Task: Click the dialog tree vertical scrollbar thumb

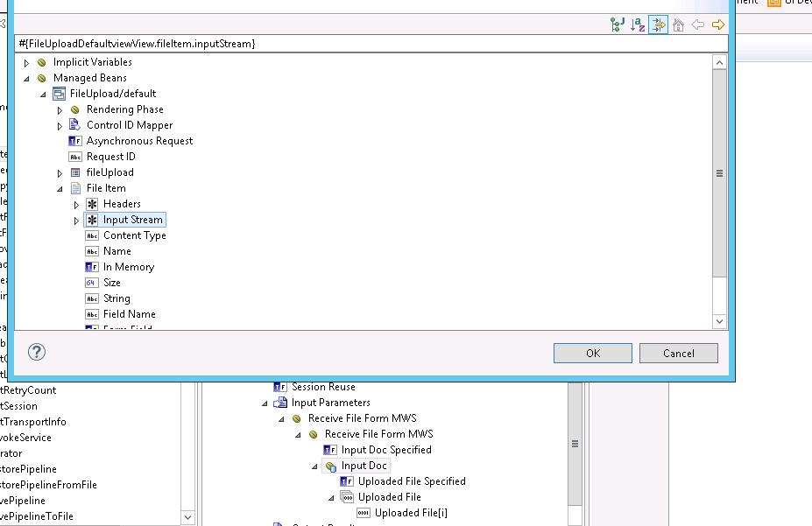Action: (x=719, y=173)
